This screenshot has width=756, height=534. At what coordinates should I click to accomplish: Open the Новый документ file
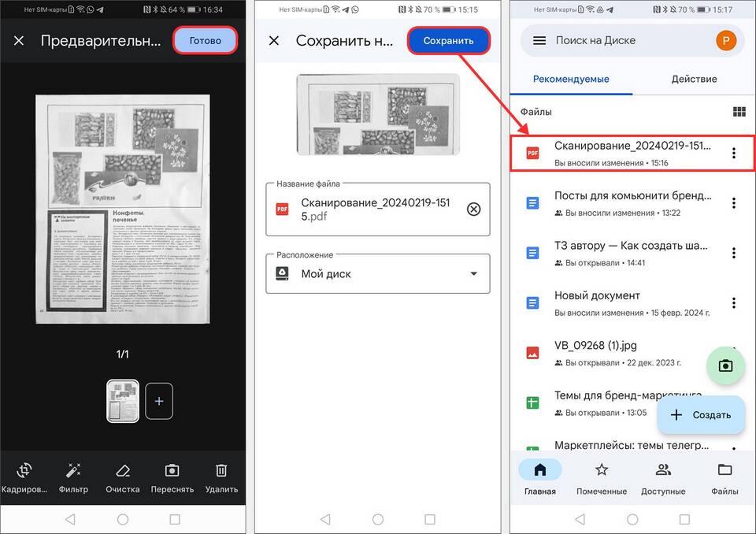[x=632, y=303]
